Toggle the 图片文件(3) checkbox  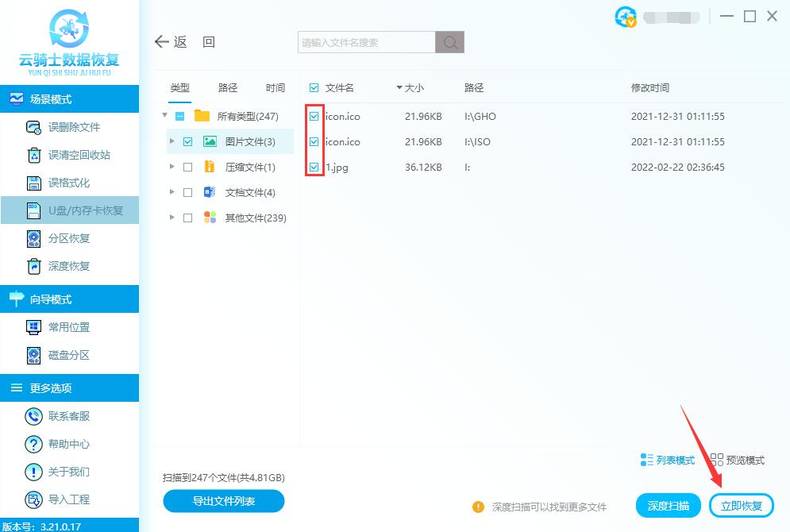coord(187,142)
